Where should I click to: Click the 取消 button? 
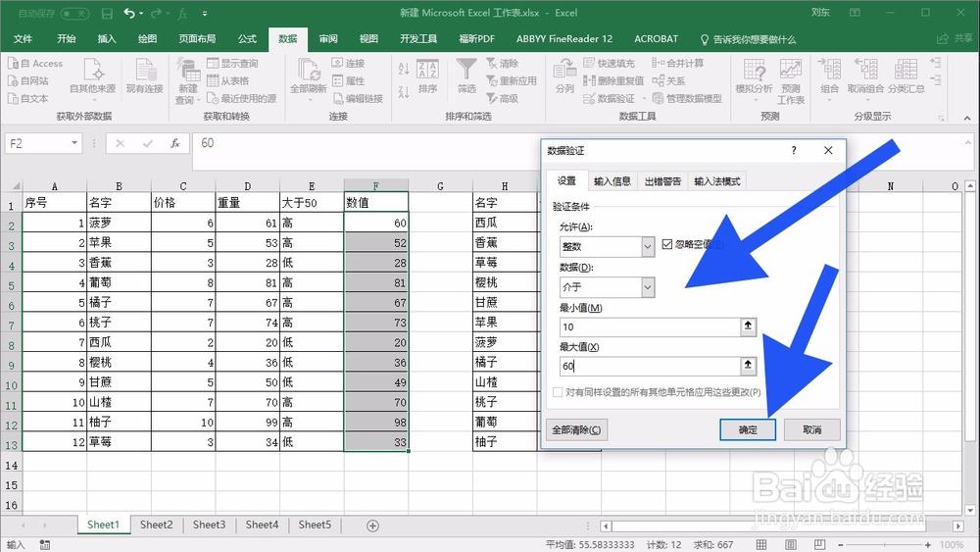pyautogui.click(x=811, y=429)
